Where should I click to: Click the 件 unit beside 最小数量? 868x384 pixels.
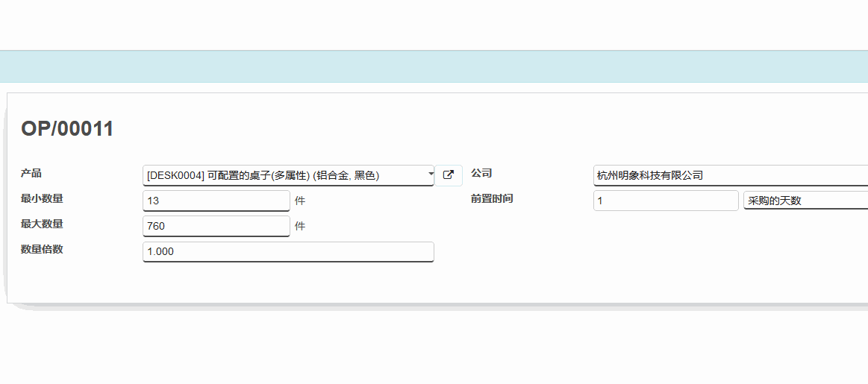(300, 201)
